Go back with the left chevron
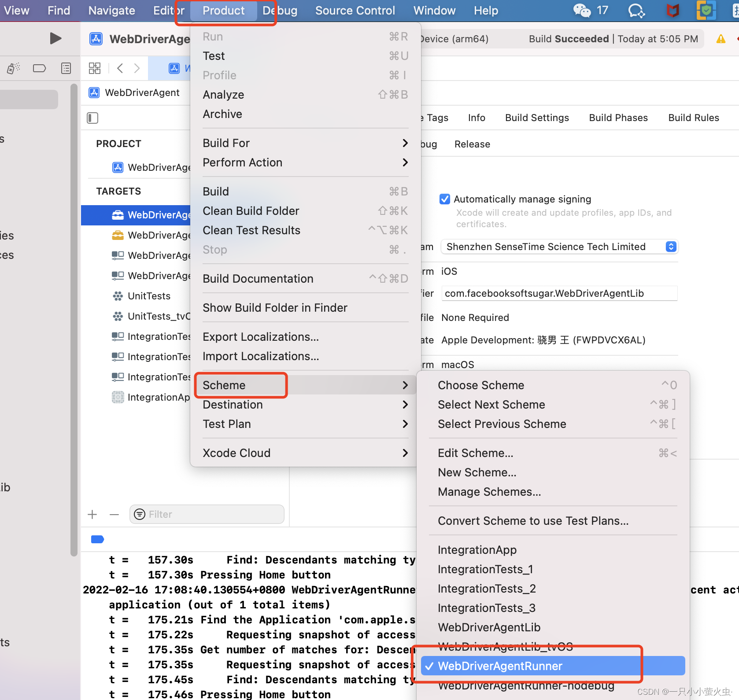 tap(120, 68)
